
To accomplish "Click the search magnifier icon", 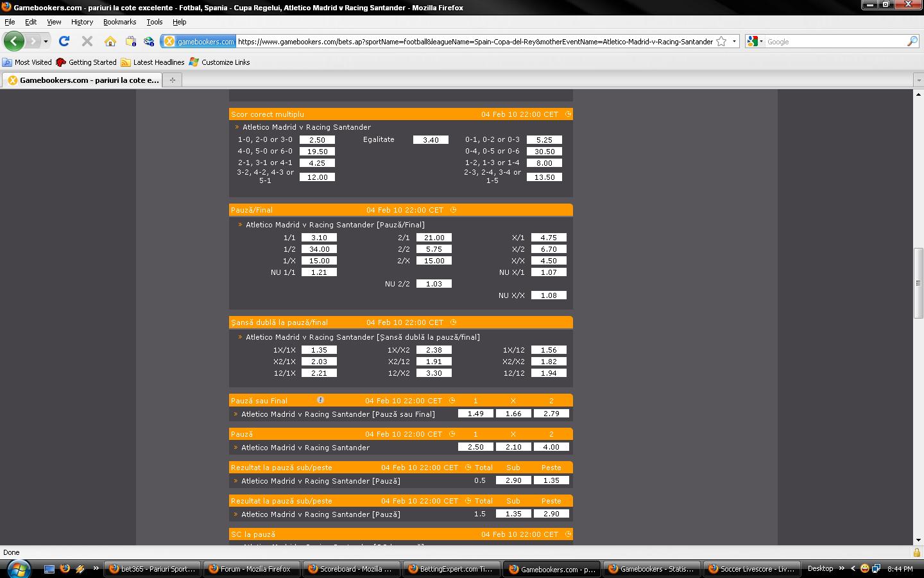I will (912, 41).
